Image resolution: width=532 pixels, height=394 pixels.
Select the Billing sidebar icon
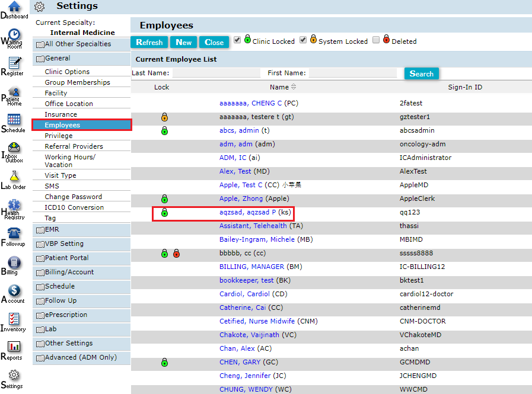tap(13, 263)
